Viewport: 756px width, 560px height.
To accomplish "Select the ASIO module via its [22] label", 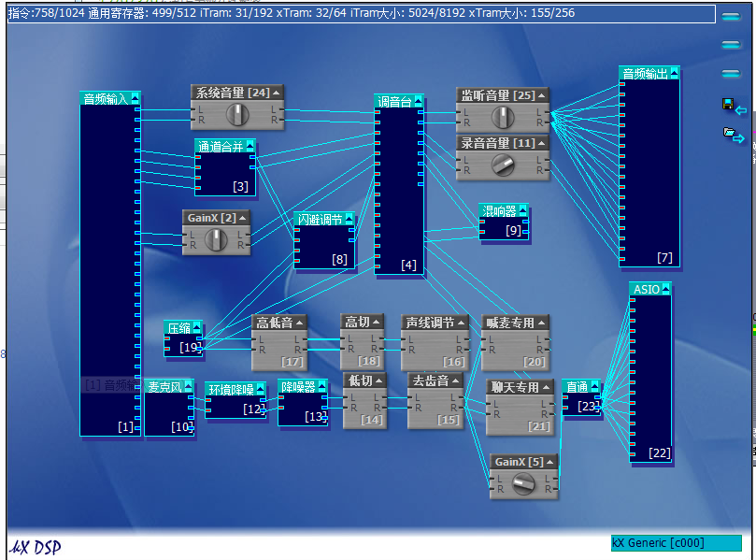I will pyautogui.click(x=659, y=452).
